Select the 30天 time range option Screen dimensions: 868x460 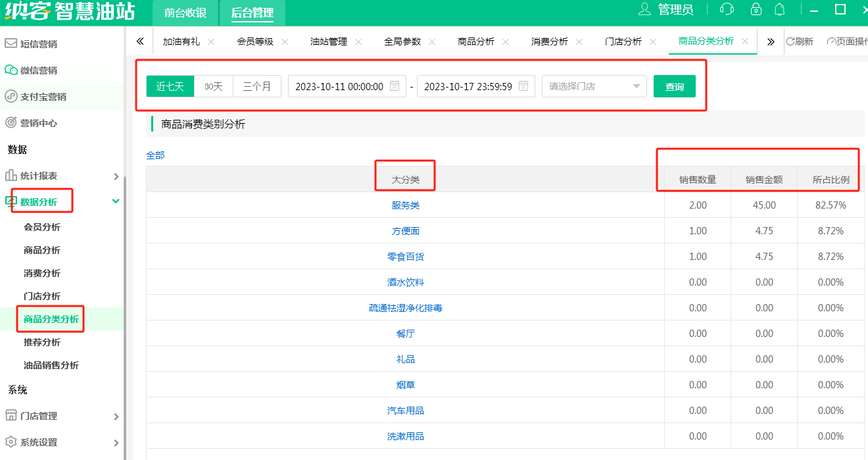click(214, 86)
